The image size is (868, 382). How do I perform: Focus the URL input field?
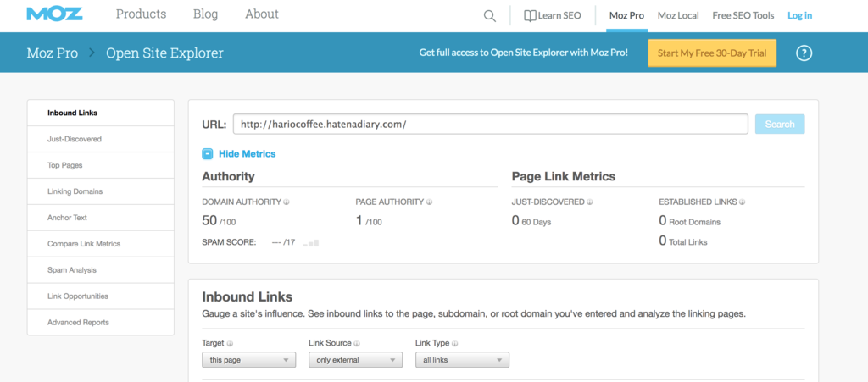(491, 125)
